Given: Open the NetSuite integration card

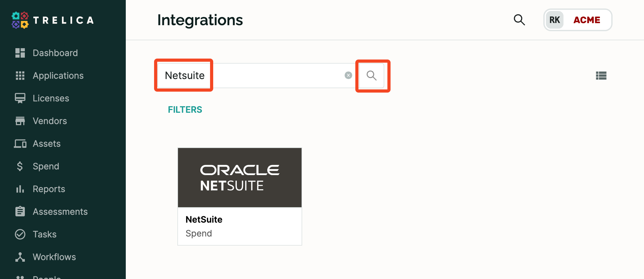Looking at the screenshot, I should [x=240, y=196].
